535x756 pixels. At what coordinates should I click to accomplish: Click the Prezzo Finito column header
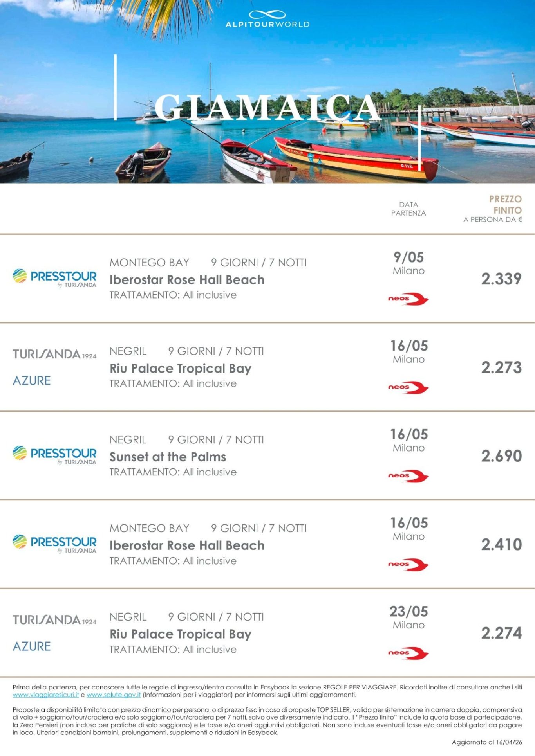504,205
